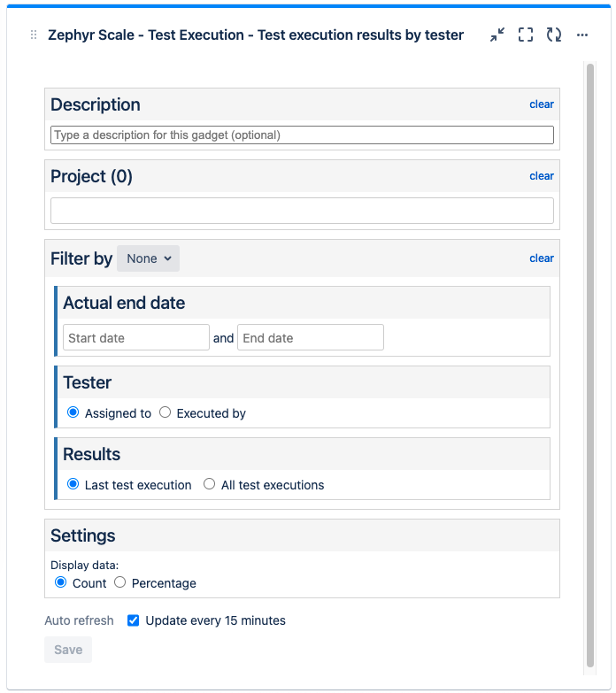
Task: Click the Project input box
Action: point(302,211)
